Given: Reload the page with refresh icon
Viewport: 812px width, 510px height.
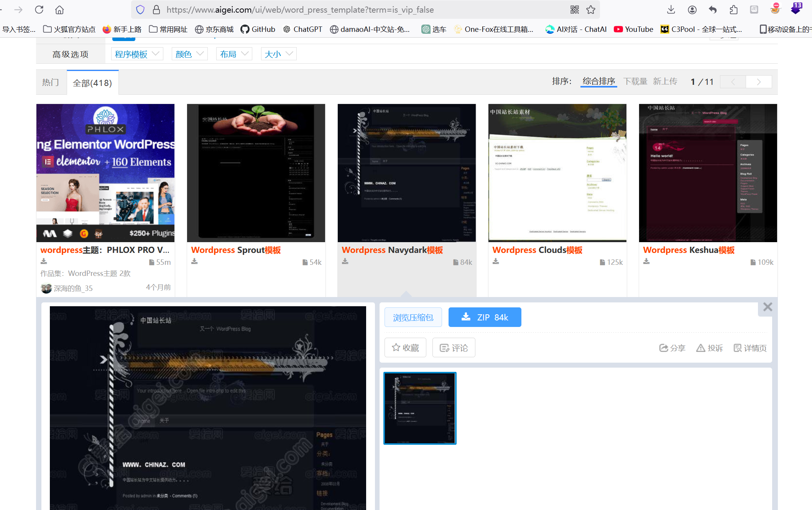Looking at the screenshot, I should coord(39,10).
